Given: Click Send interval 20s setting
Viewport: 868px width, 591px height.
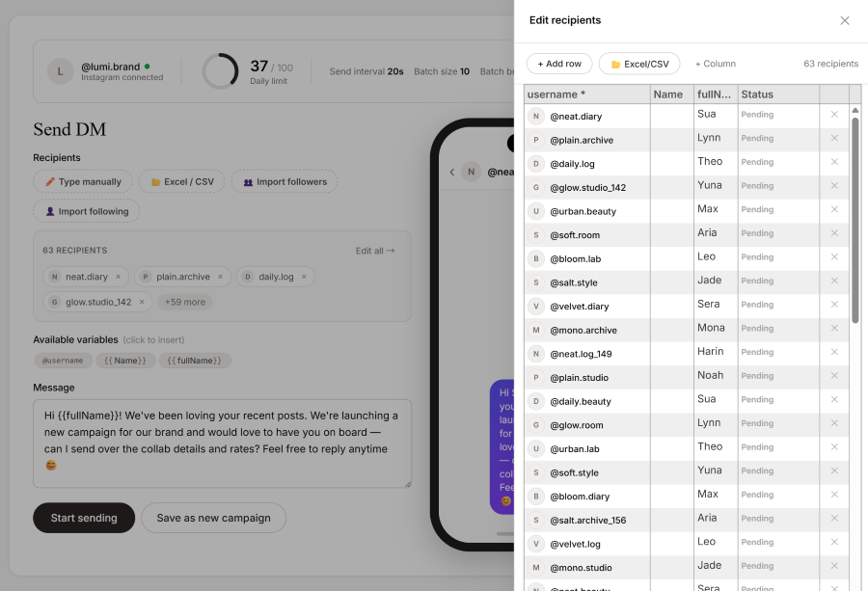Looking at the screenshot, I should click(x=366, y=71).
